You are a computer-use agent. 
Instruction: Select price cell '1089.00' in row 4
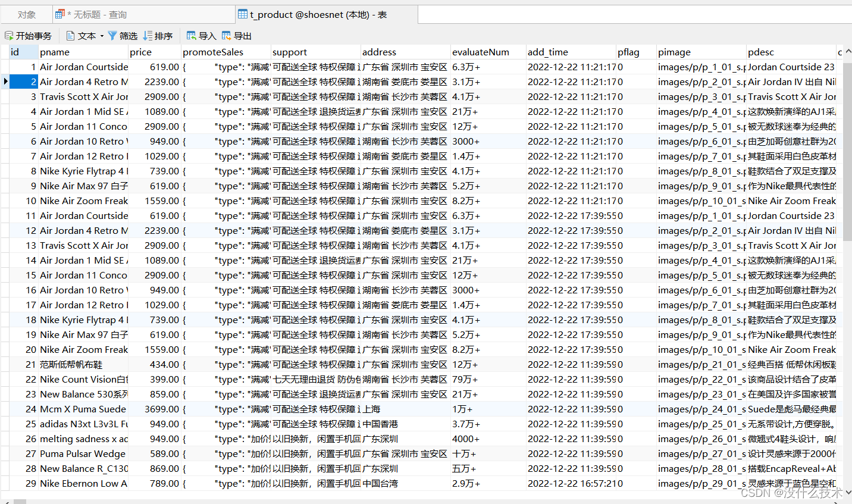pos(155,111)
